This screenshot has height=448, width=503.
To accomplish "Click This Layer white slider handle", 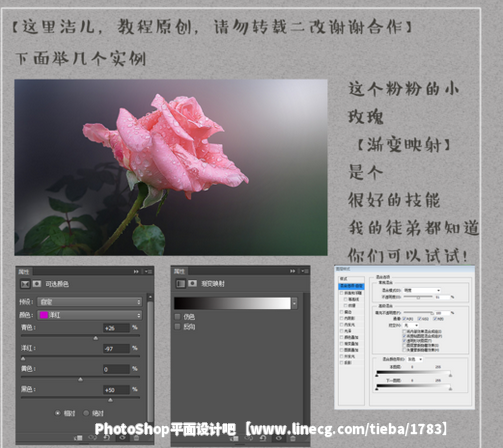I will 450,375.
